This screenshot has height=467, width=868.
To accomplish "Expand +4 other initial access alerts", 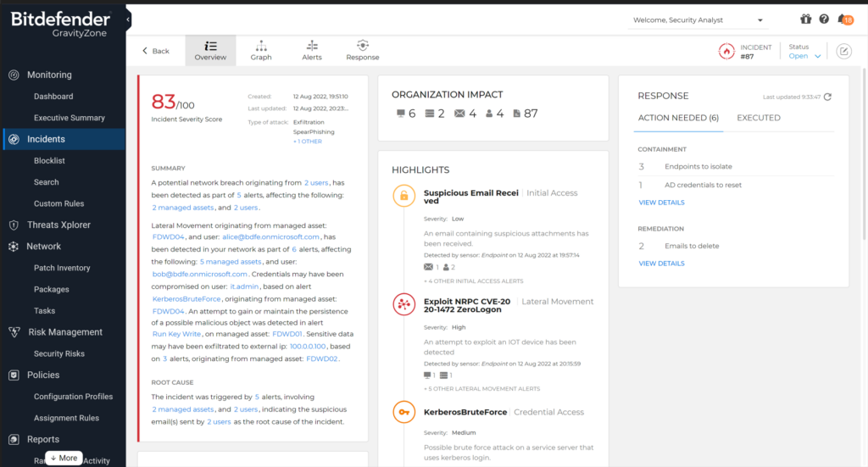I will point(473,281).
